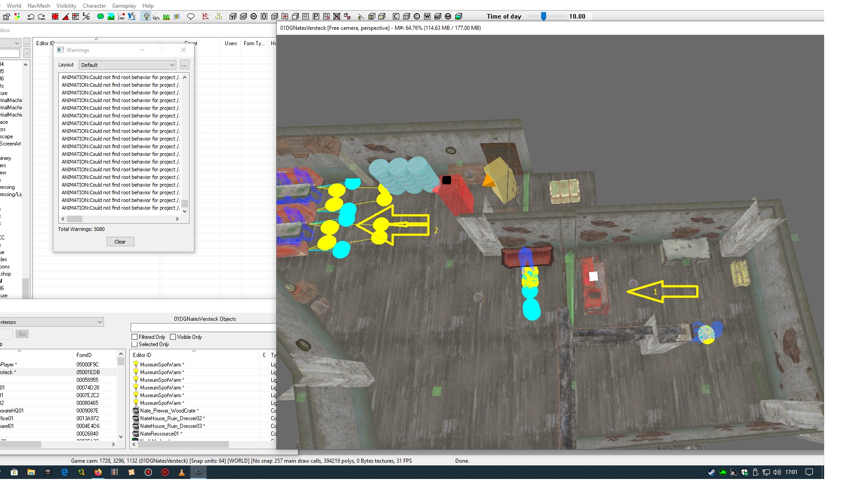Adjust the Time of day slider

coord(543,16)
